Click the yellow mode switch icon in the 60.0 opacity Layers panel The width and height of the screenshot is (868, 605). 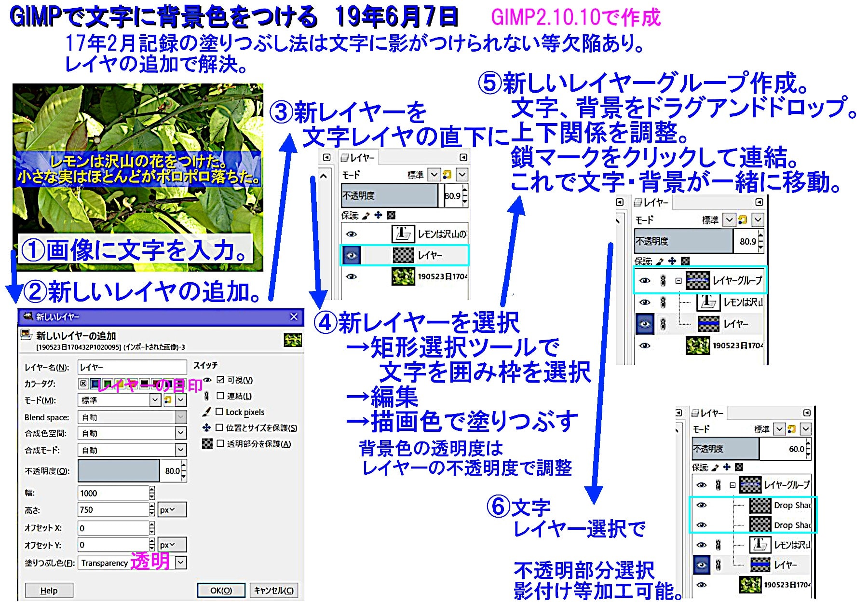pyautogui.click(x=791, y=429)
